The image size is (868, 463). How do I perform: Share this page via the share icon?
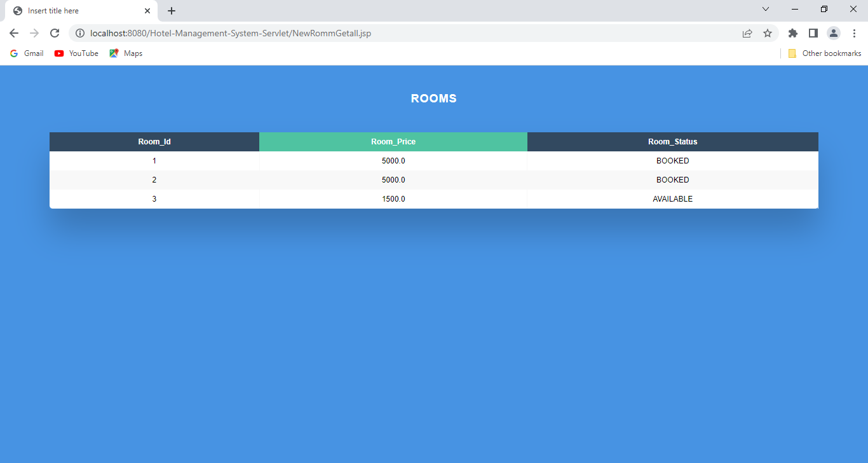click(x=747, y=33)
